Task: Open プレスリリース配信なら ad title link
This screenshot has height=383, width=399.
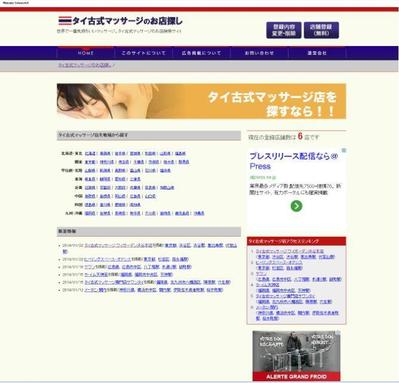Action: [x=294, y=161]
